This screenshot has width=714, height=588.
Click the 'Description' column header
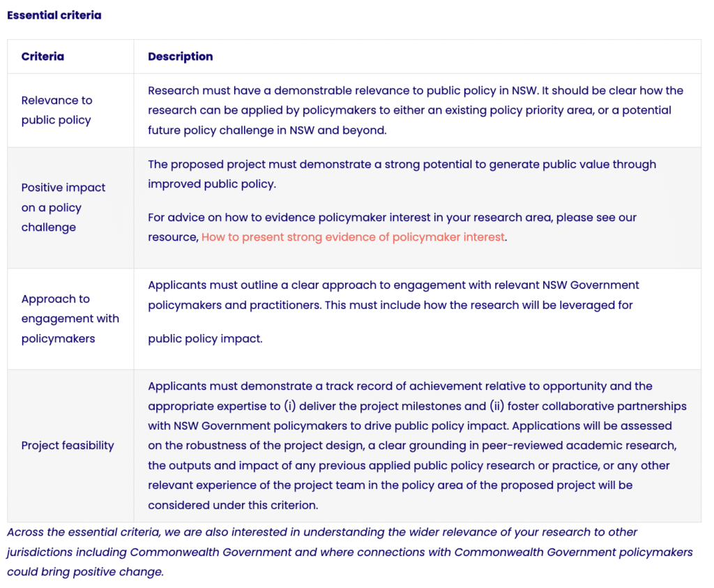tap(181, 56)
